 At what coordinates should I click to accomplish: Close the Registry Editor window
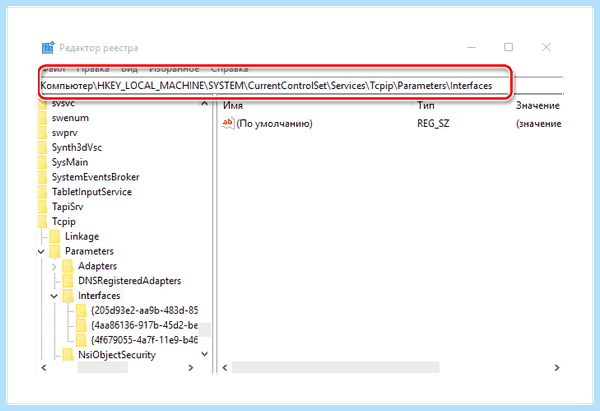pyautogui.click(x=546, y=47)
